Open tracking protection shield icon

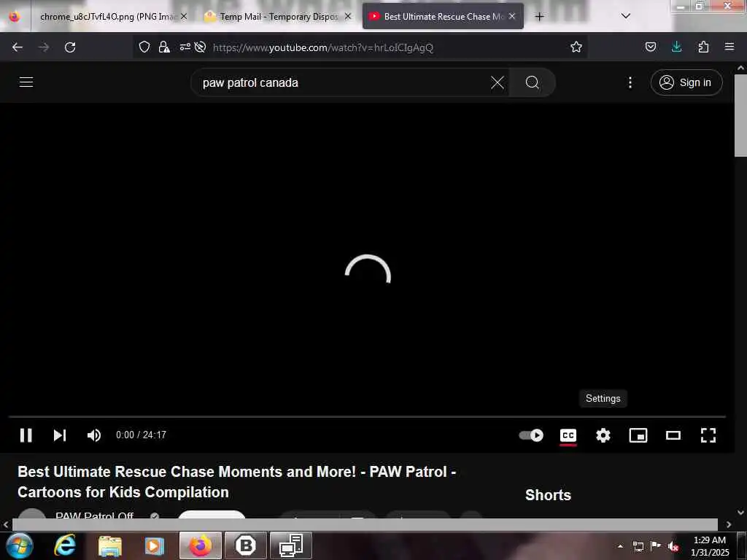pyautogui.click(x=144, y=47)
